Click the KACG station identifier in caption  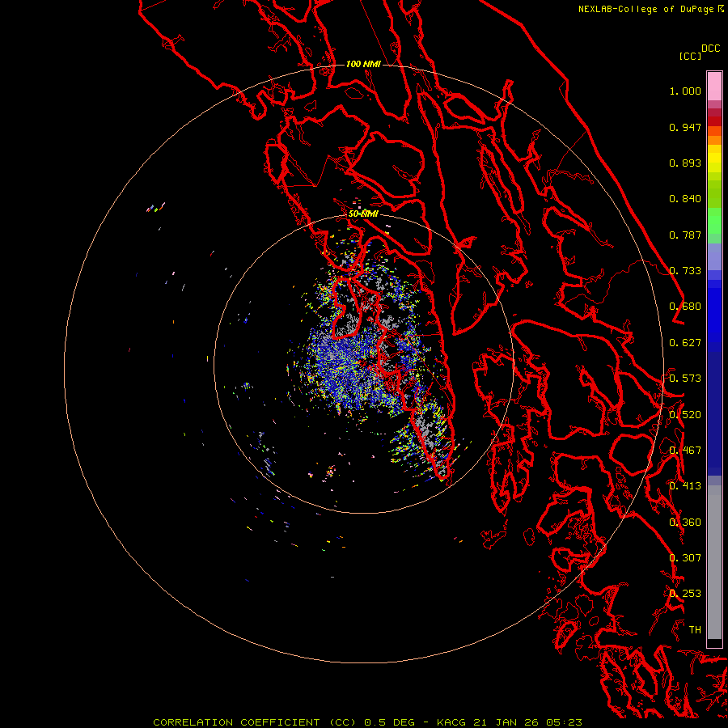pyautogui.click(x=451, y=722)
